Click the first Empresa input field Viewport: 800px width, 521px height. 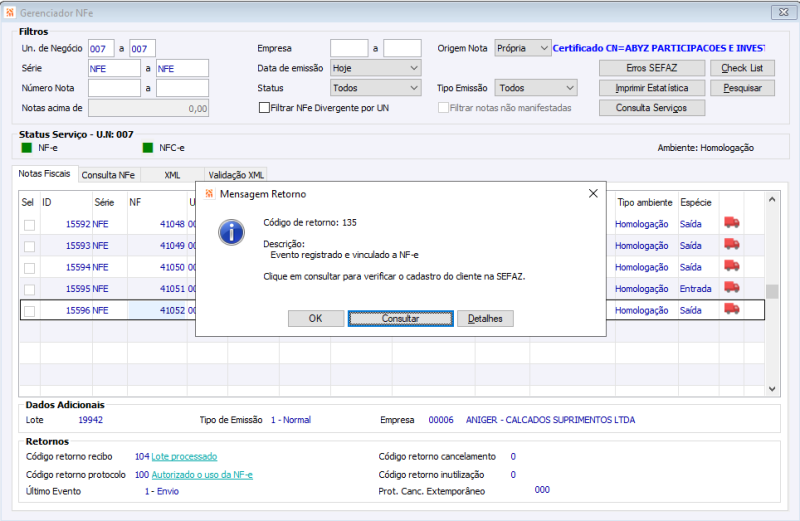349,48
